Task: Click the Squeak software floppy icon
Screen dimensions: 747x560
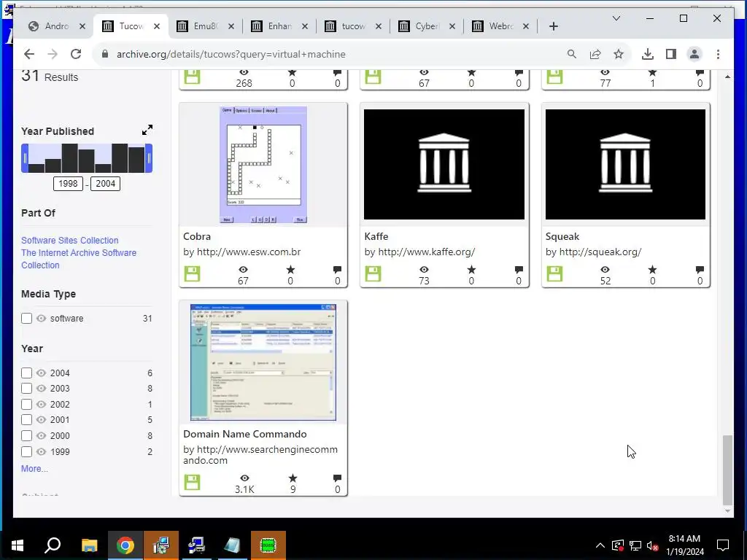Action: pyautogui.click(x=554, y=274)
